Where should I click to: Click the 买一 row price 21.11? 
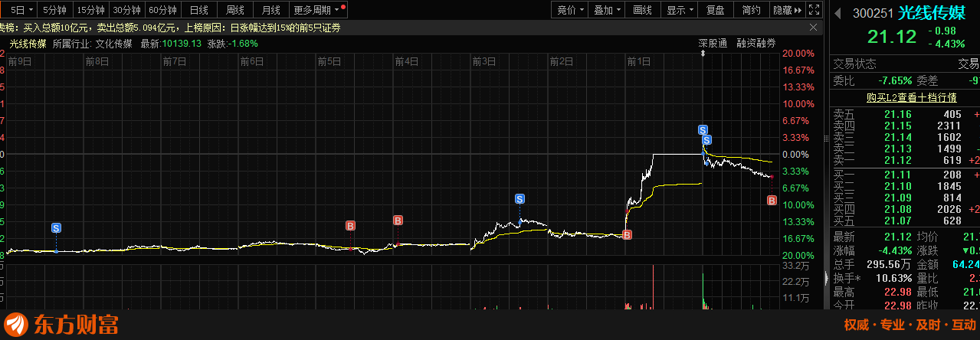[898, 175]
